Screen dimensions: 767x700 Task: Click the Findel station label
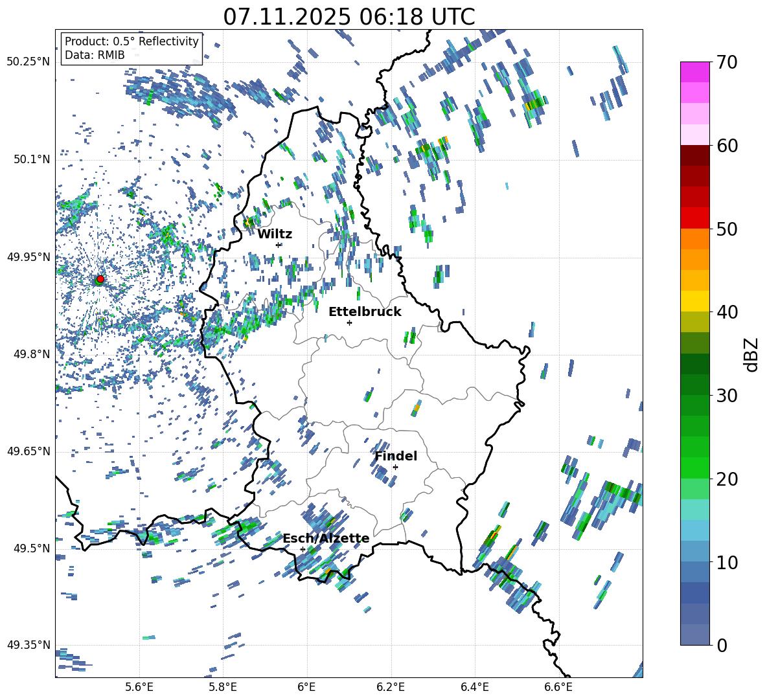coord(396,456)
